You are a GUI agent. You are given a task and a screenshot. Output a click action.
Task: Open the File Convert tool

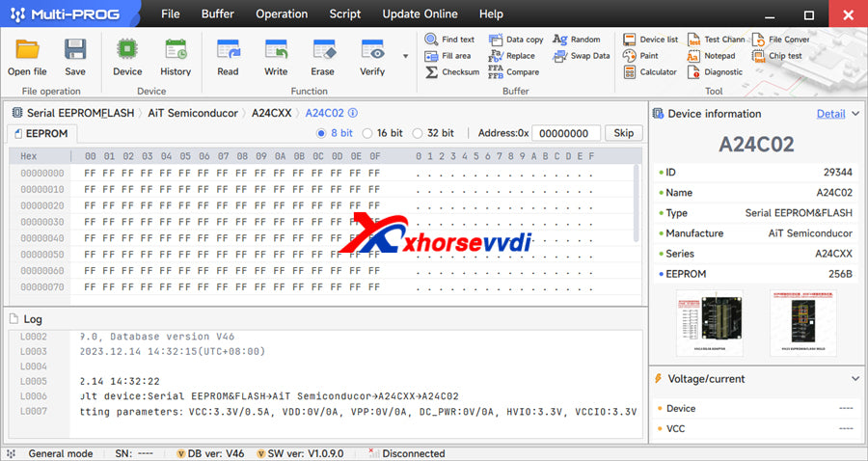coord(780,40)
